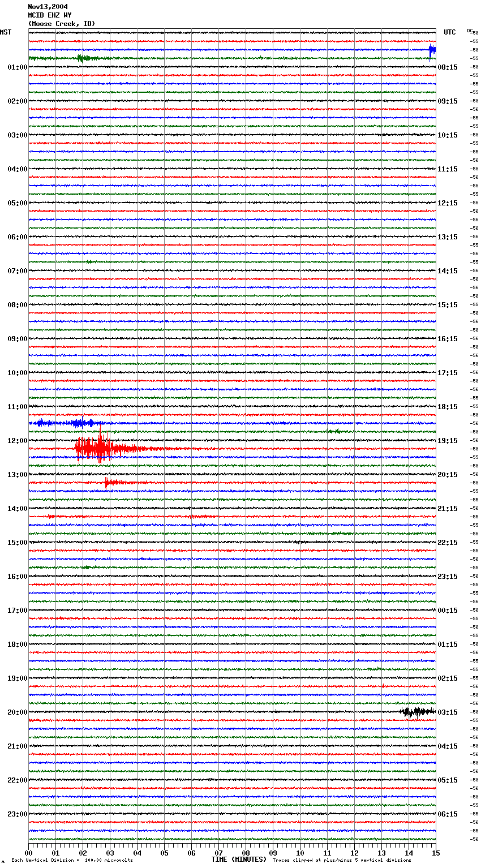Click the Traces clipped footer note
The height and width of the screenshot is (868, 481).
342,860
